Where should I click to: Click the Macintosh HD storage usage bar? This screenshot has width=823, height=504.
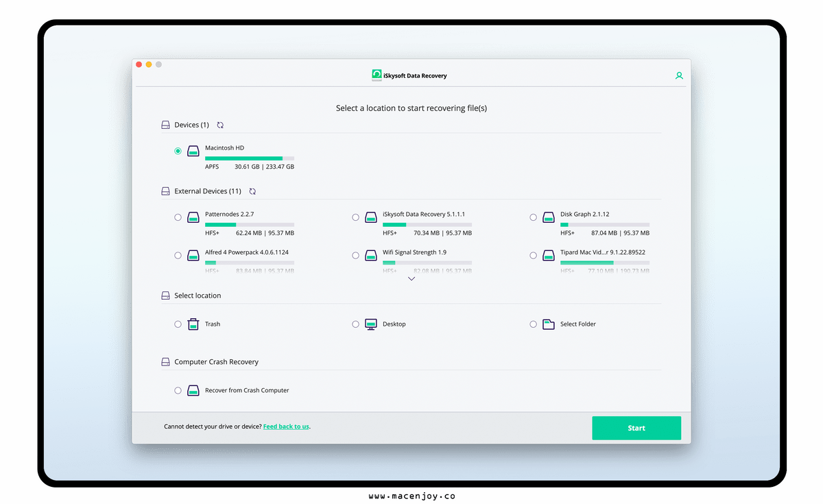(x=250, y=158)
